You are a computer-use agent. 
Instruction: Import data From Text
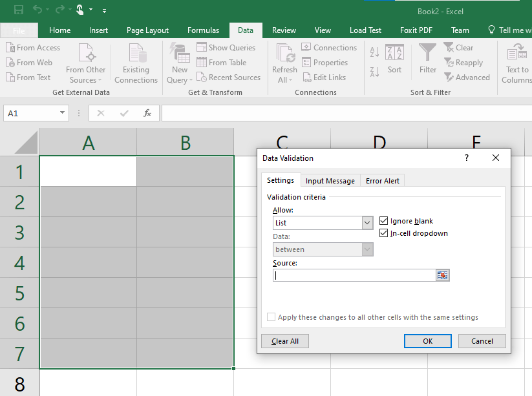tap(28, 78)
